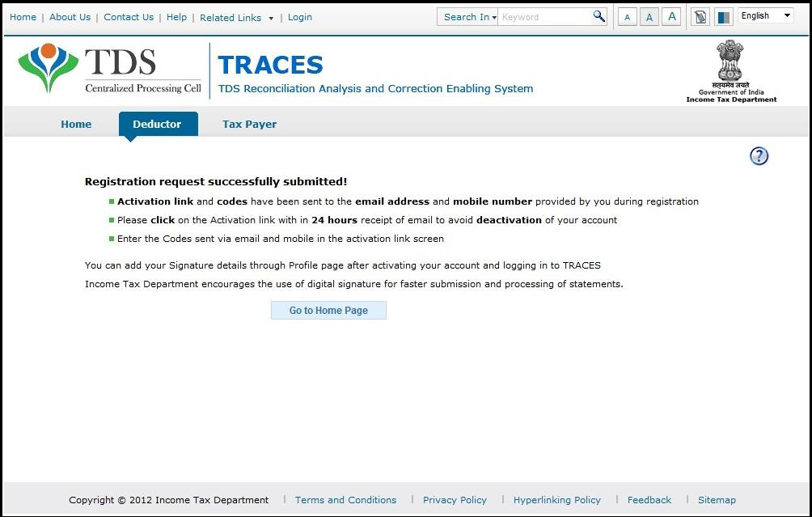The height and width of the screenshot is (517, 812).
Task: Click the TRACES title heading
Action: point(270,65)
